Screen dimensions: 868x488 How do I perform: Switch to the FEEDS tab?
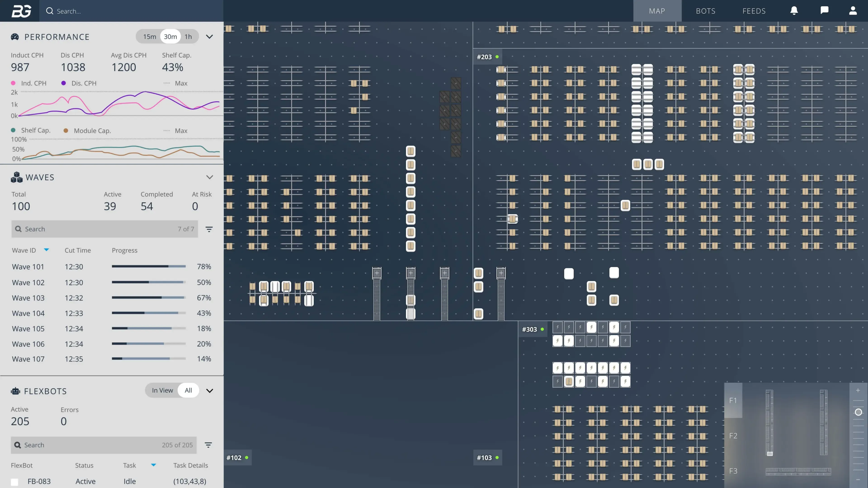754,11
